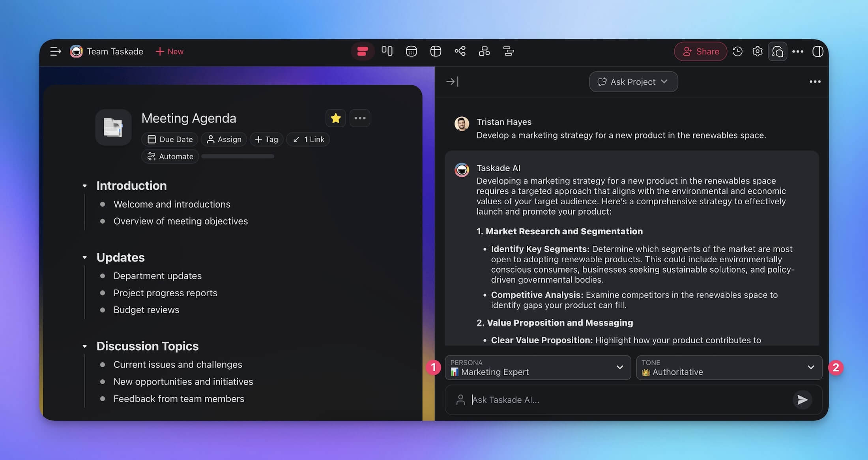
Task: Click the share network icon
Action: click(x=459, y=51)
